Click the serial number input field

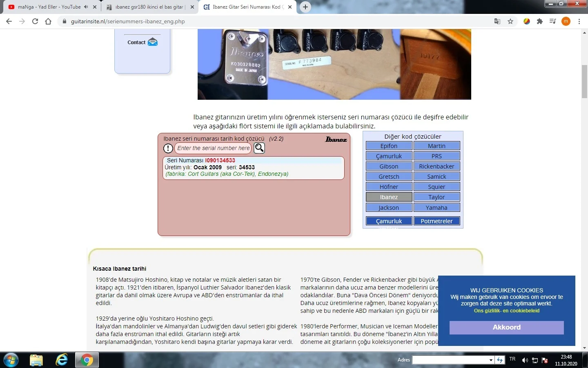(213, 148)
